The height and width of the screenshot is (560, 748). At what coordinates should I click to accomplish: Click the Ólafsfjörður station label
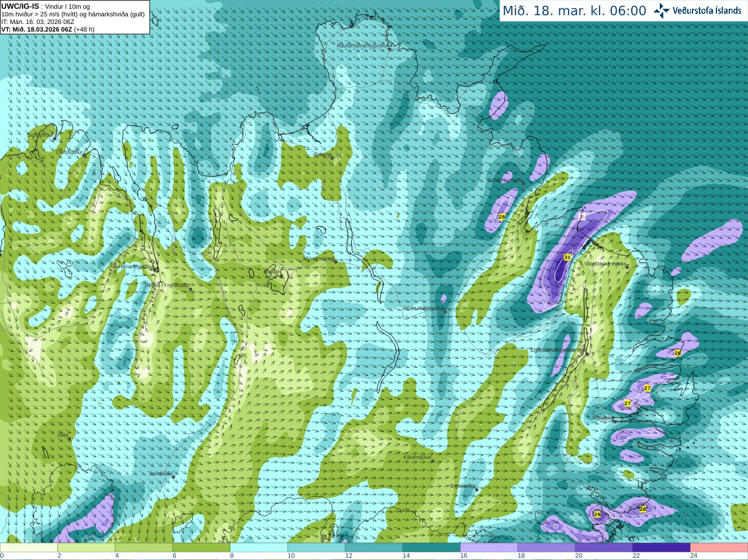[68, 152]
